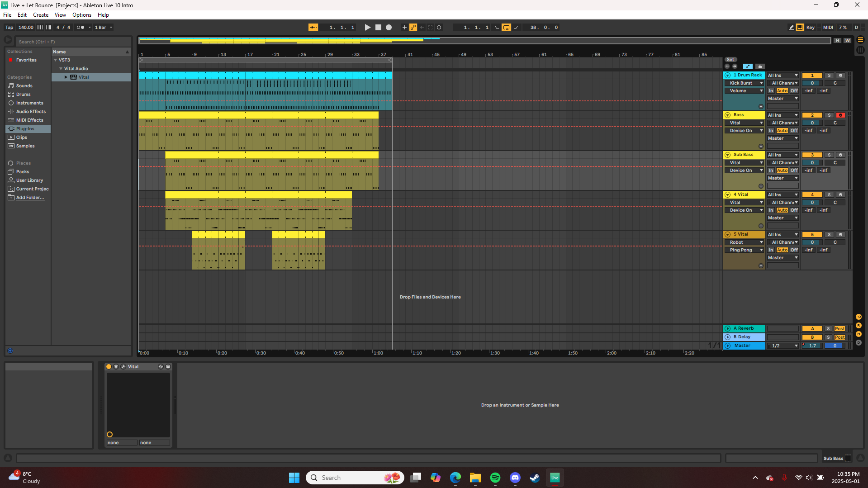This screenshot has height=488, width=868.
Task: Open Kick Burst device chooser dropdown
Action: (744, 83)
